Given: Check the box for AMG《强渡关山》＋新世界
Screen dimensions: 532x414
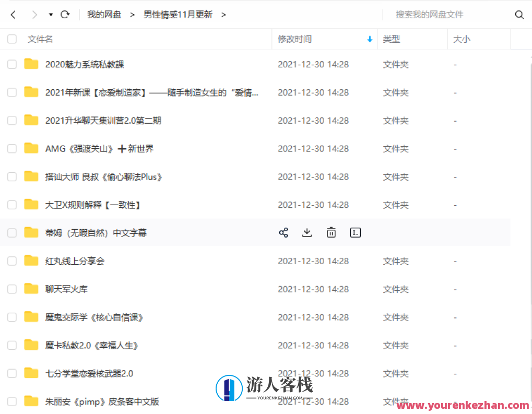Looking at the screenshot, I should (x=11, y=148).
